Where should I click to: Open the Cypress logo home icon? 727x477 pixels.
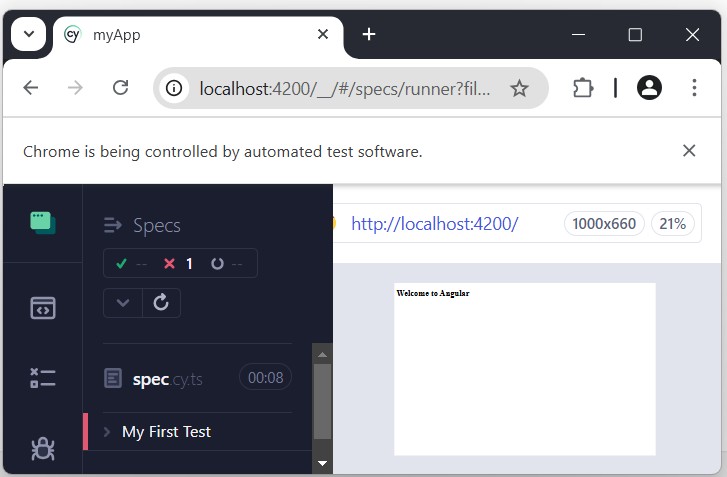[x=43, y=222]
